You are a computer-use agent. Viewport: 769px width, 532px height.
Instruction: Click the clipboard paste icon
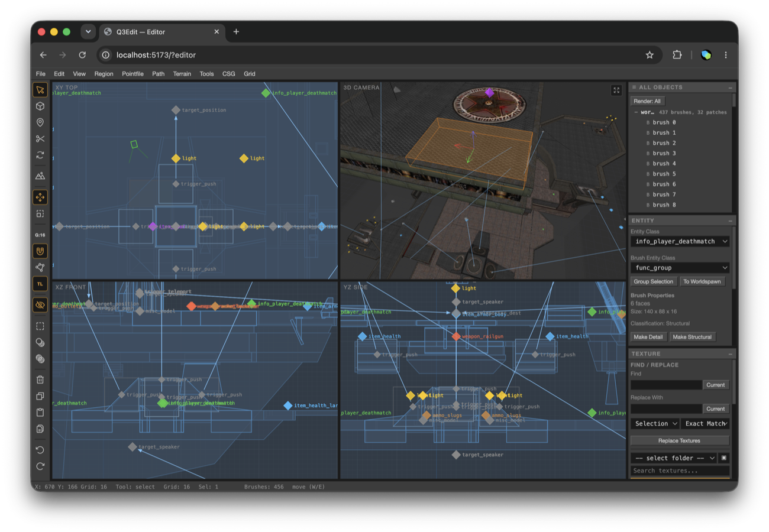click(40, 412)
